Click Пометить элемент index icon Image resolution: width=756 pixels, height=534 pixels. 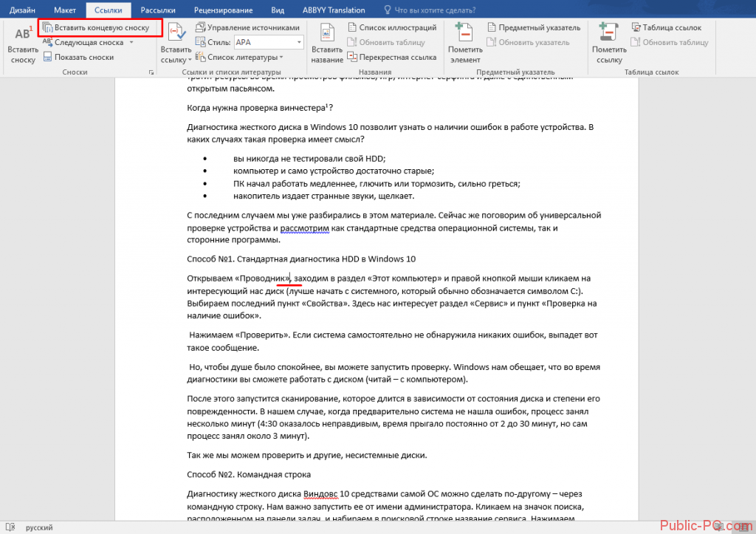[x=464, y=32]
